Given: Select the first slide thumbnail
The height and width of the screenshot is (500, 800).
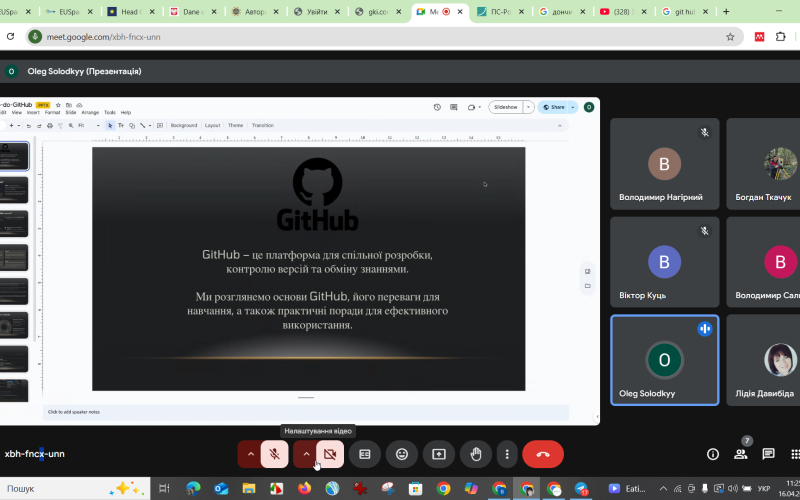Looking at the screenshot, I should pyautogui.click(x=14, y=156).
